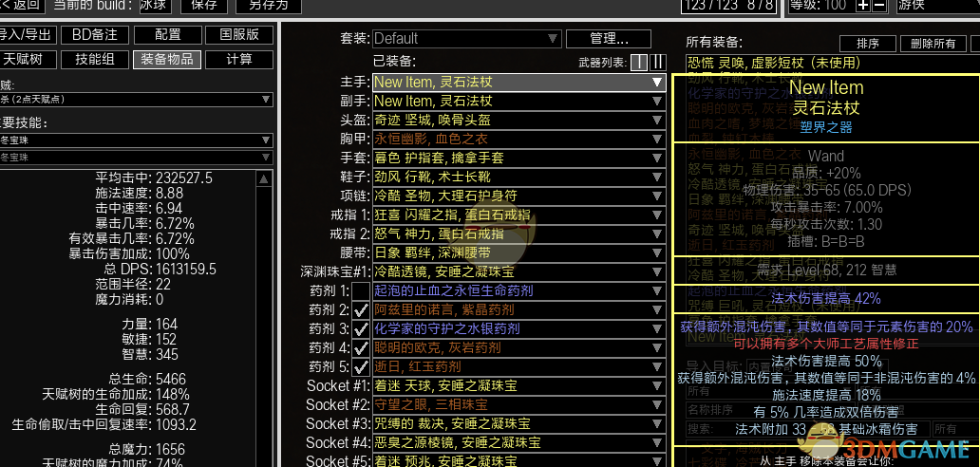Open the Socket #3 jewel dropdown
Image resolution: width=980 pixels, height=467 pixels.
click(519, 424)
